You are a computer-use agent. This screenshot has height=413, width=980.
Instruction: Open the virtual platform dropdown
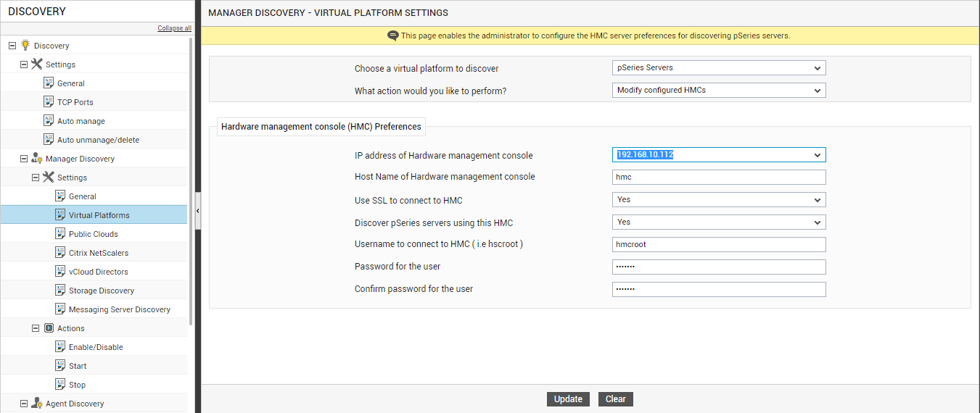click(x=719, y=68)
